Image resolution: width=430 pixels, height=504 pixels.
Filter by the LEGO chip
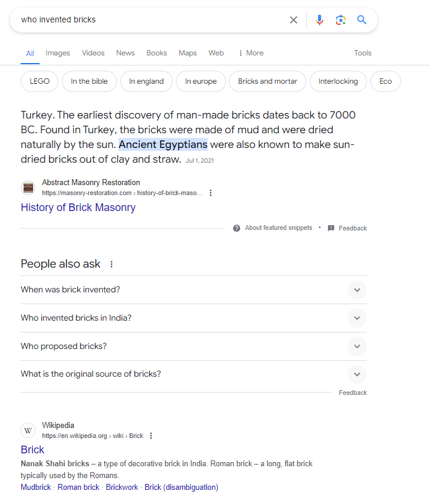point(40,81)
